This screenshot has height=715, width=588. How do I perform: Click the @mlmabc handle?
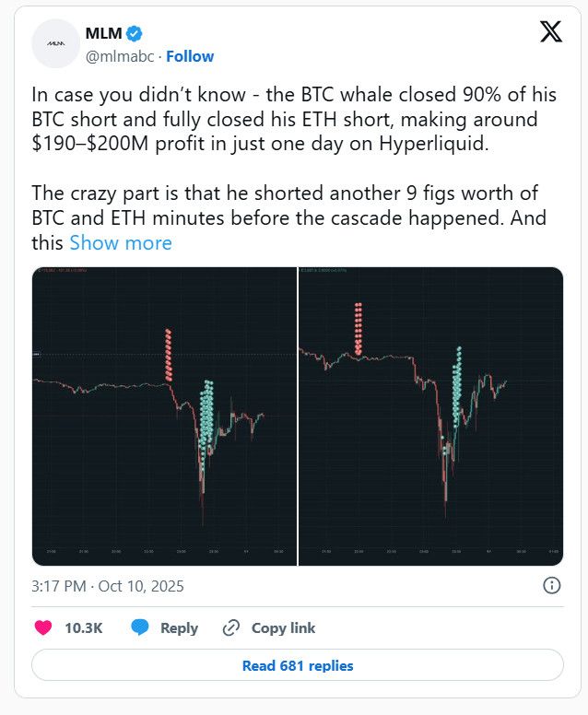(x=119, y=56)
